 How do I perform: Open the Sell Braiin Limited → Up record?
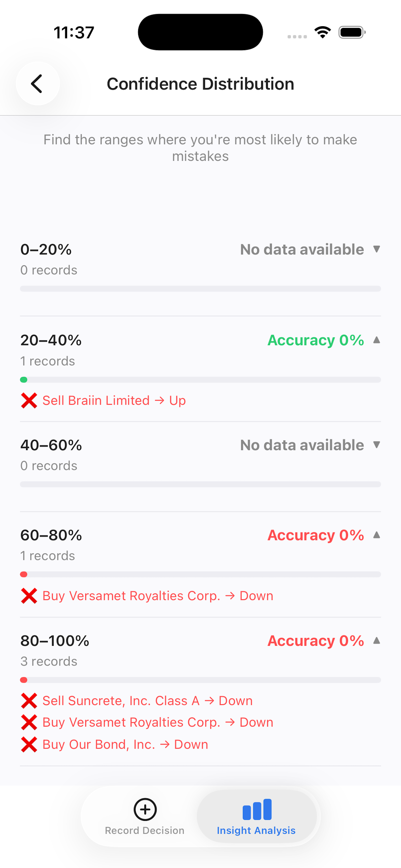coord(114,401)
